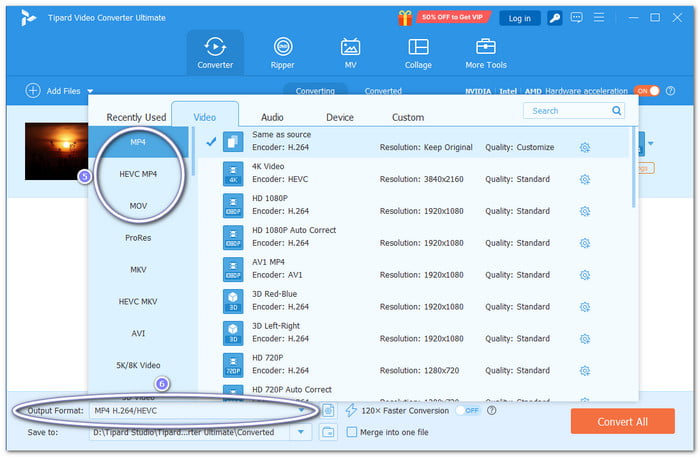The width and height of the screenshot is (700, 457).
Task: Expand the Save to path dropdown
Action: click(x=301, y=432)
